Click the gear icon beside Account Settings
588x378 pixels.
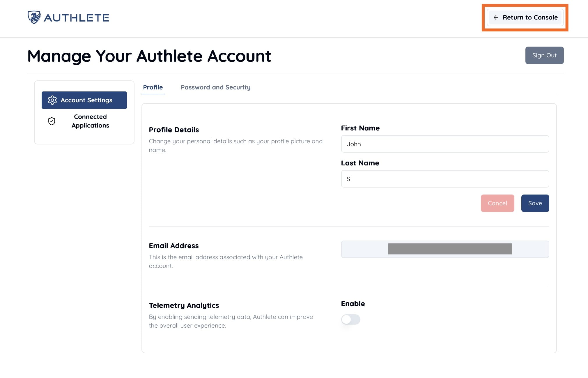point(52,100)
